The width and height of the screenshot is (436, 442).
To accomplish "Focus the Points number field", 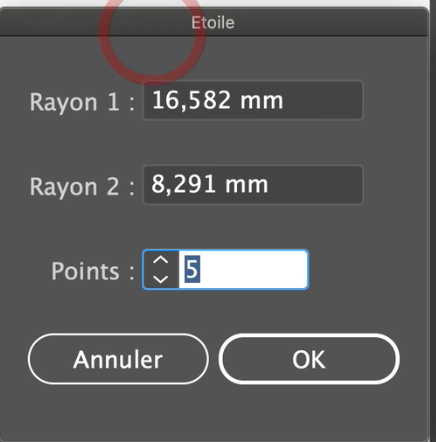I will tap(243, 269).
